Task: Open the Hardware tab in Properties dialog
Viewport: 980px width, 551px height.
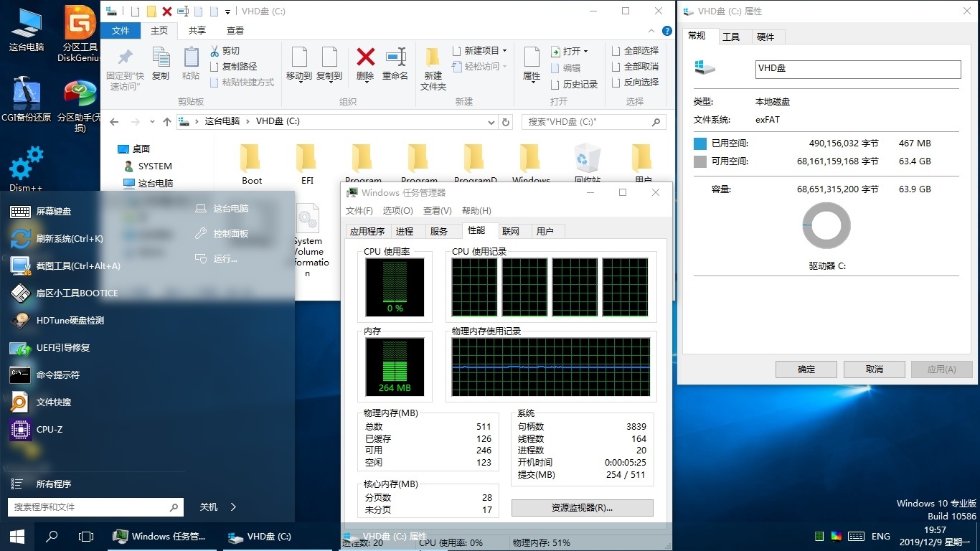Action: point(765,37)
